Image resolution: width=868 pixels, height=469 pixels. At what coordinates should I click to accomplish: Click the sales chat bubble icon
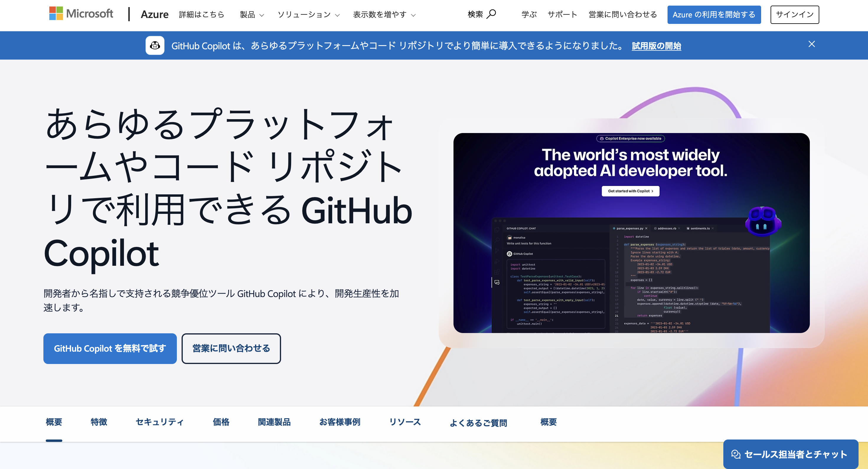coord(735,454)
